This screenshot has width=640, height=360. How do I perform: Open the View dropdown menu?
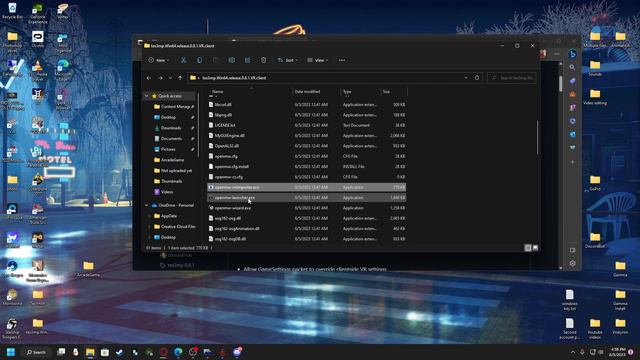(318, 60)
